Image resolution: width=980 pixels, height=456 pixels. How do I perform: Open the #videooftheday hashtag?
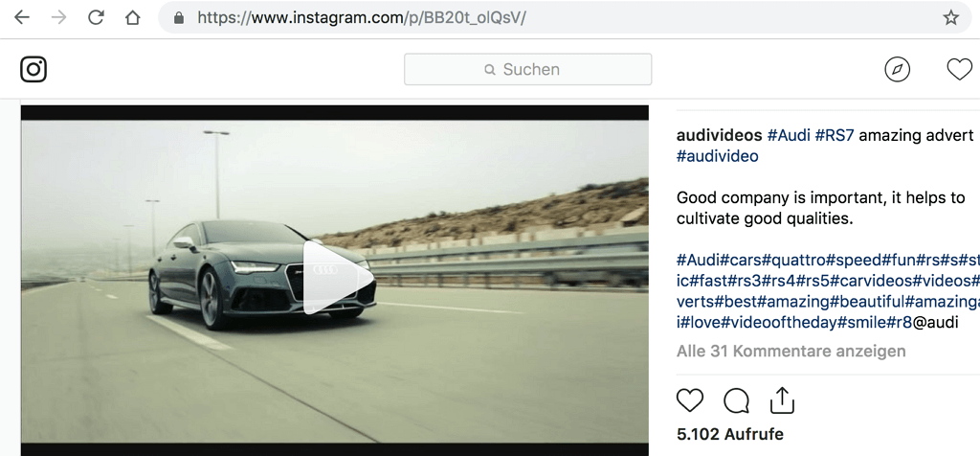(x=779, y=323)
